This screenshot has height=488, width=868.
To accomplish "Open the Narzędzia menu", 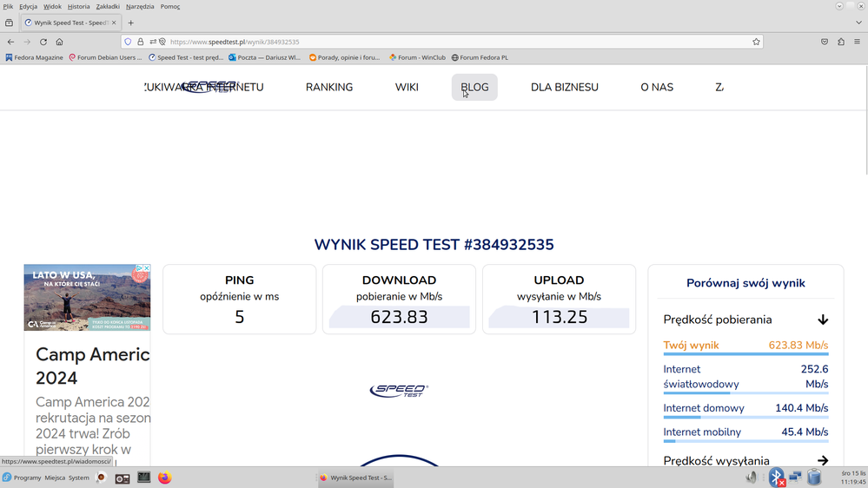I will click(140, 7).
